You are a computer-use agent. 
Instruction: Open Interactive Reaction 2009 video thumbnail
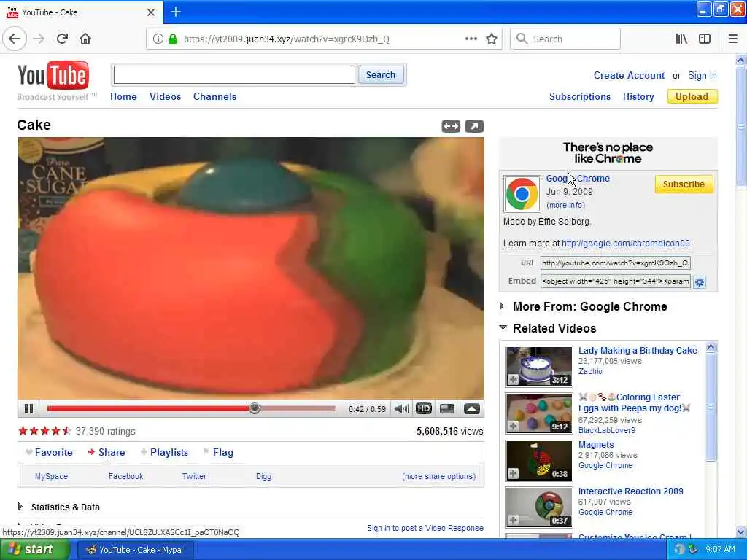click(x=539, y=507)
